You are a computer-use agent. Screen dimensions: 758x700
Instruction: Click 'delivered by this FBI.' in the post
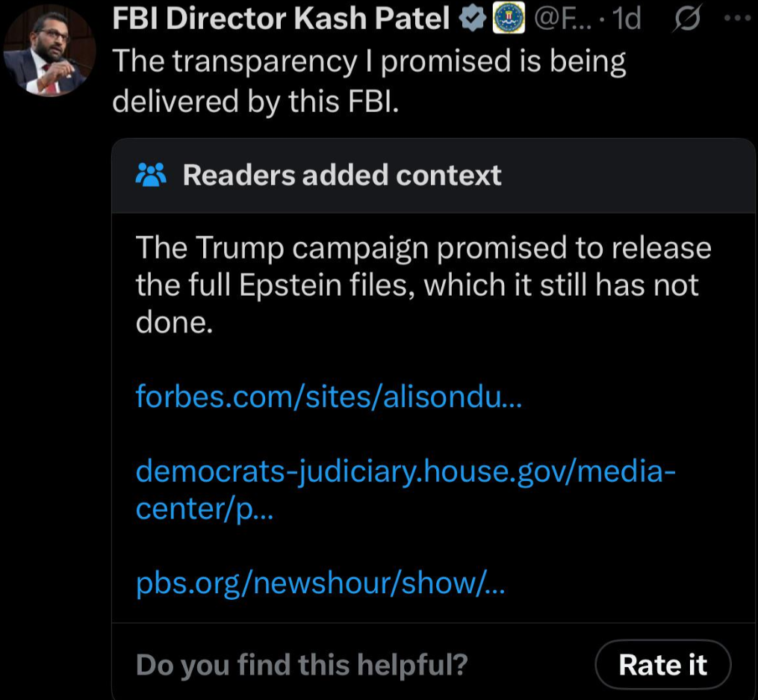click(255, 100)
